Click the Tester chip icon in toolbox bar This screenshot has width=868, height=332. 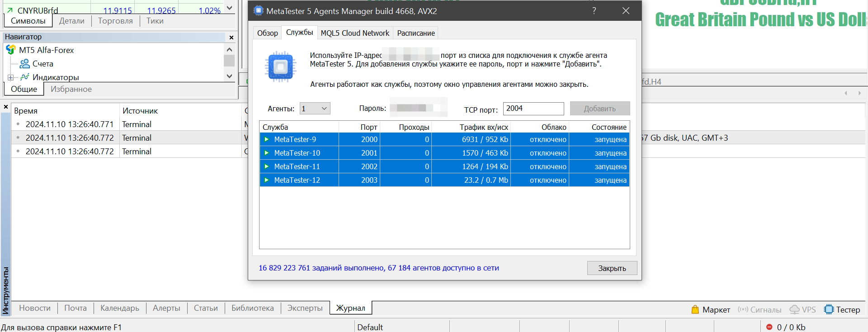[829, 309]
